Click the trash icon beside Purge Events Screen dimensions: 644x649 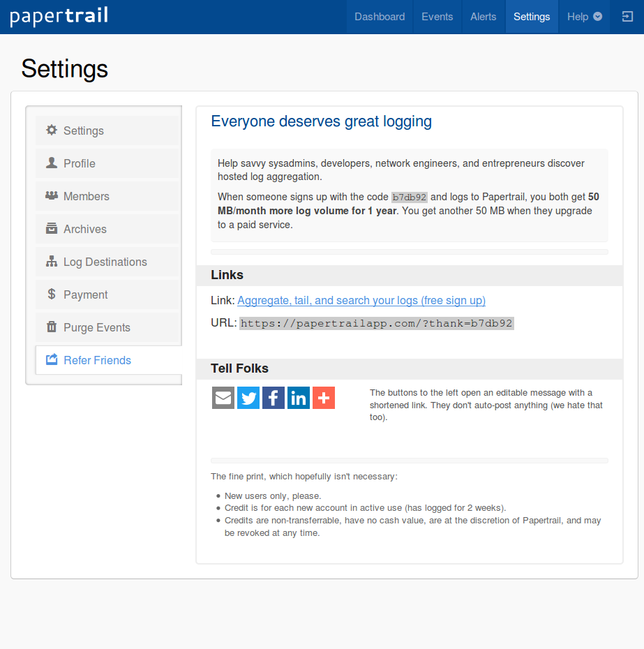pos(52,327)
